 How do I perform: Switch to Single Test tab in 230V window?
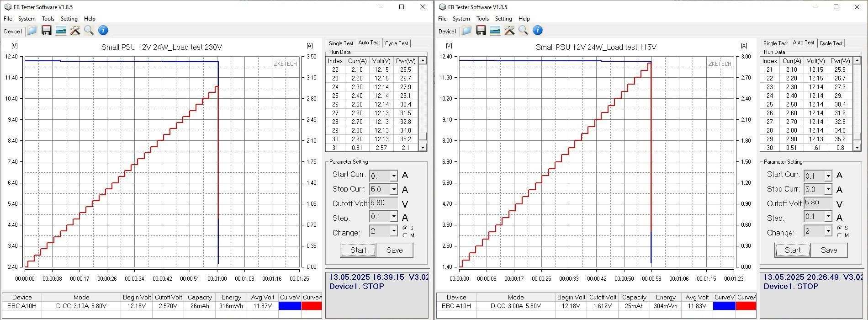tap(341, 43)
